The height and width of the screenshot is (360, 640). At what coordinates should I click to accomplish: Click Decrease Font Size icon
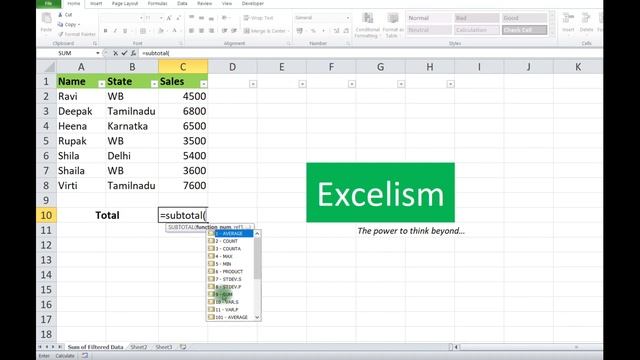click(178, 18)
